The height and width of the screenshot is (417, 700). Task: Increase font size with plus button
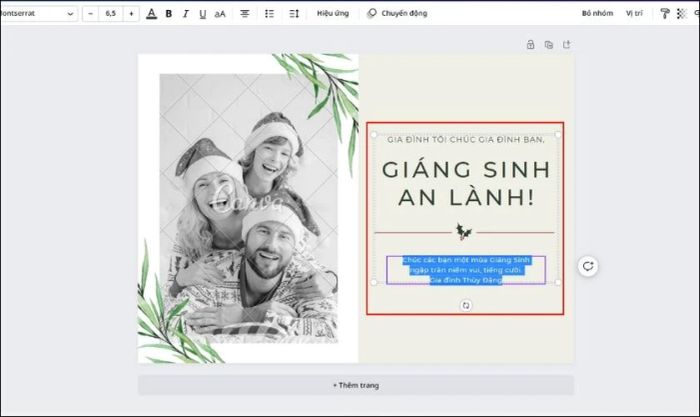click(x=131, y=13)
